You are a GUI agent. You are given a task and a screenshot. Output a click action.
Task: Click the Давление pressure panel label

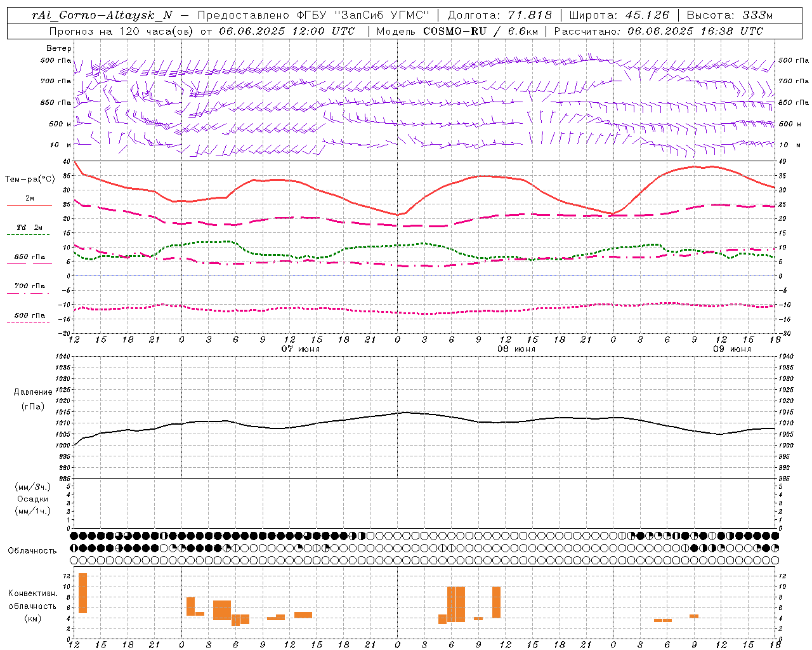point(33,392)
